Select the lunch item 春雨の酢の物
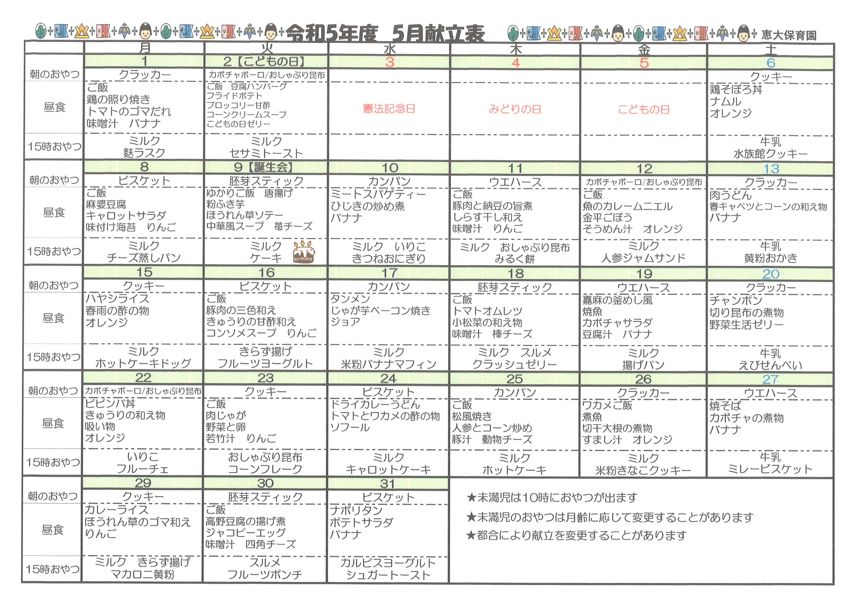This screenshot has width=868, height=614. click(117, 311)
